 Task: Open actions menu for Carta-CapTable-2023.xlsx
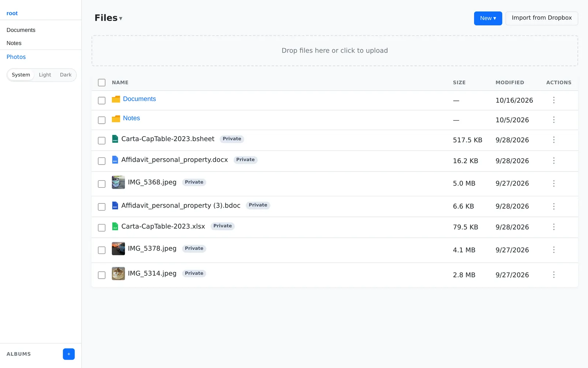554,227
